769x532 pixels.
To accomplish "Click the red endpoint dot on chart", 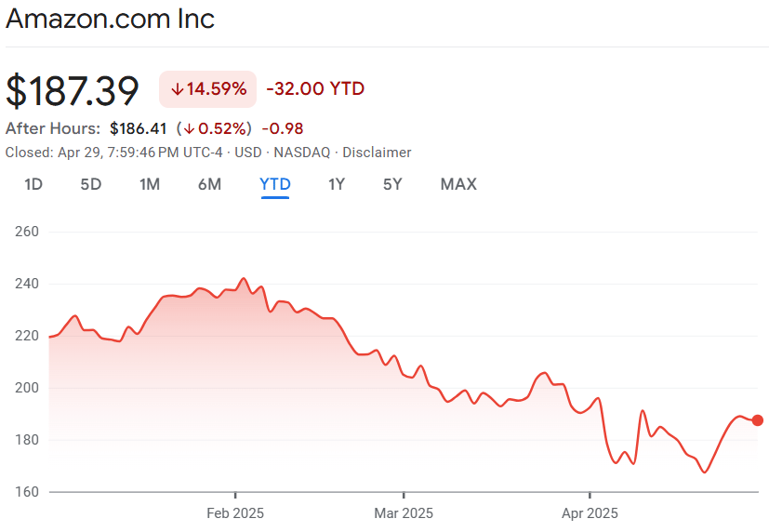I will click(758, 420).
